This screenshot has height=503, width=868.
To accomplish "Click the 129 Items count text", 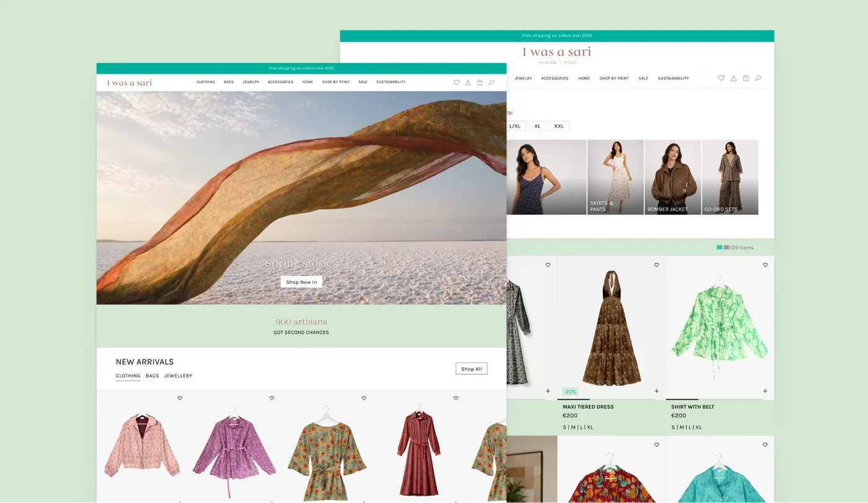I will tap(742, 248).
